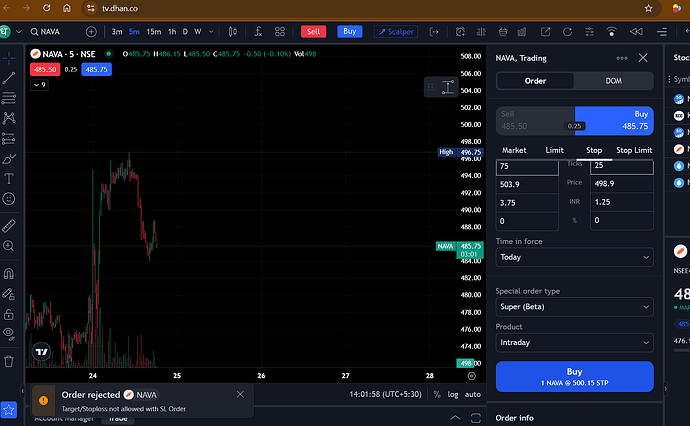Click the refresh chart icon
This screenshot has width=690, height=426.
[x=567, y=32]
